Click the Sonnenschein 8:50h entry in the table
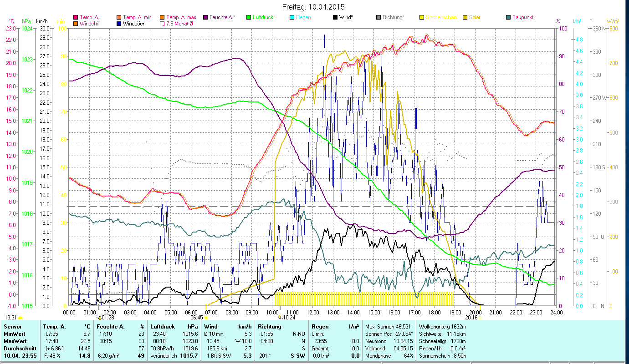 tap(442, 355)
